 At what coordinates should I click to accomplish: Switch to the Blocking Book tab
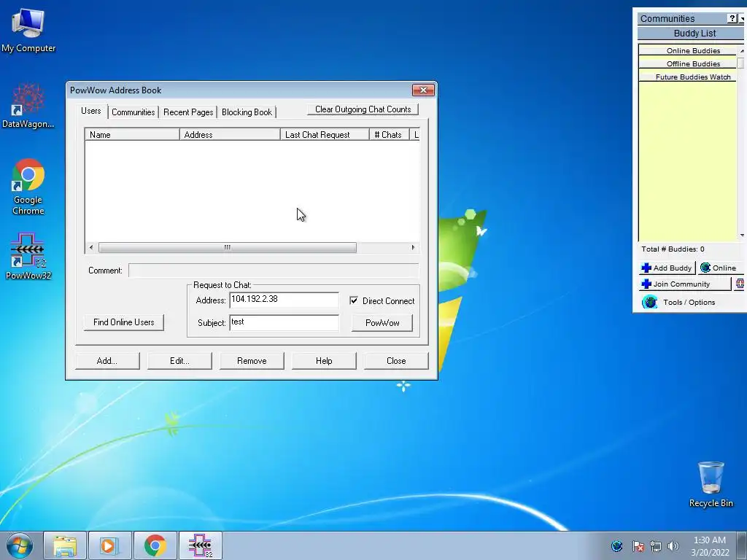click(247, 112)
